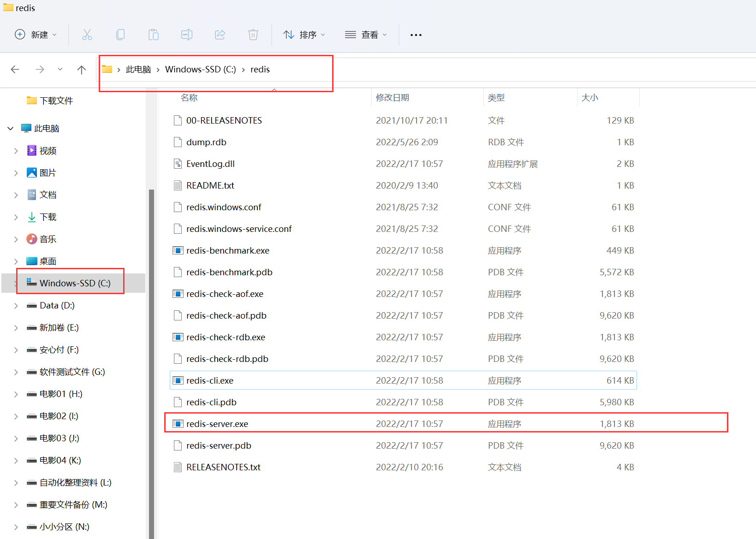Click the redis-check-rdb.exe application icon
The image size is (756, 539).
click(x=178, y=337)
